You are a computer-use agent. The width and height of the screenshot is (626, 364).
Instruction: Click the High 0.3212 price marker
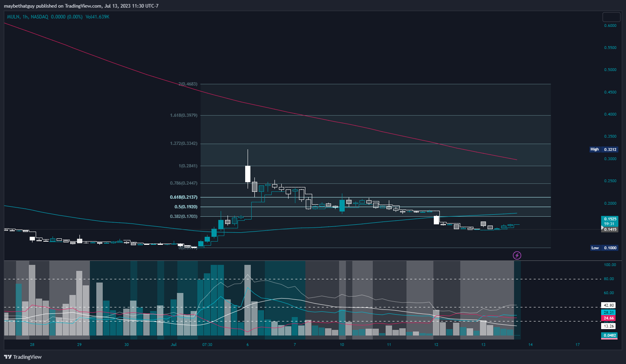pos(604,149)
